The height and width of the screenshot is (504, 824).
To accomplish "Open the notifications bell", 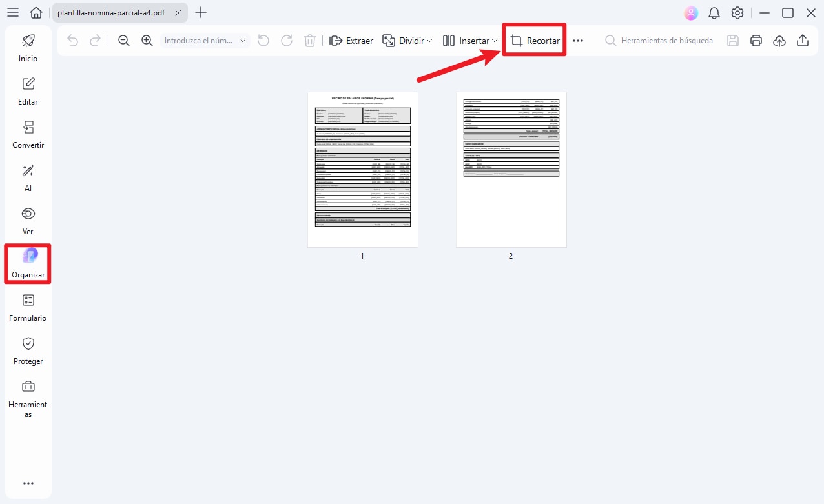I will 714,13.
